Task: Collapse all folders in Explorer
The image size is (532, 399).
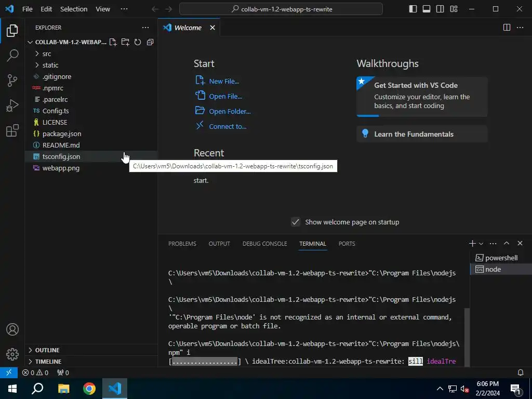Action: point(150,42)
